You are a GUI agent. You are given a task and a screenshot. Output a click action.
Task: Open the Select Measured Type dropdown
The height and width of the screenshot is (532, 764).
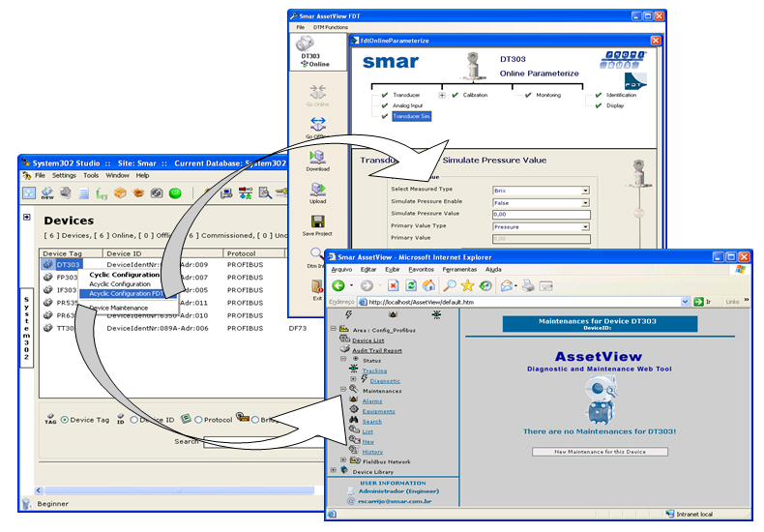coord(585,191)
